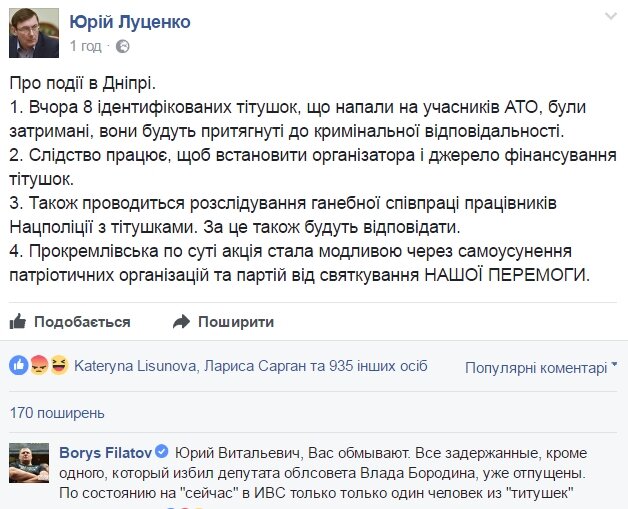Show the 935 інших осіб reactions list

[378, 366]
